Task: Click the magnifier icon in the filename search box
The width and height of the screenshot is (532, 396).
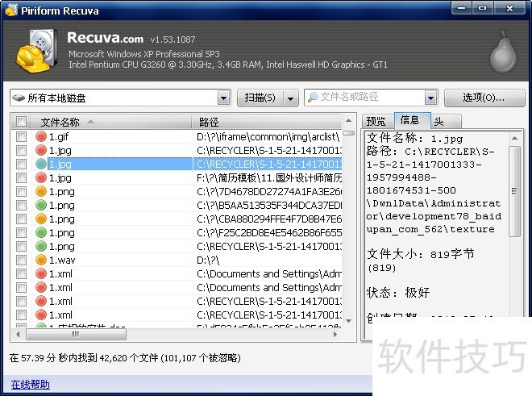Action: tap(313, 97)
